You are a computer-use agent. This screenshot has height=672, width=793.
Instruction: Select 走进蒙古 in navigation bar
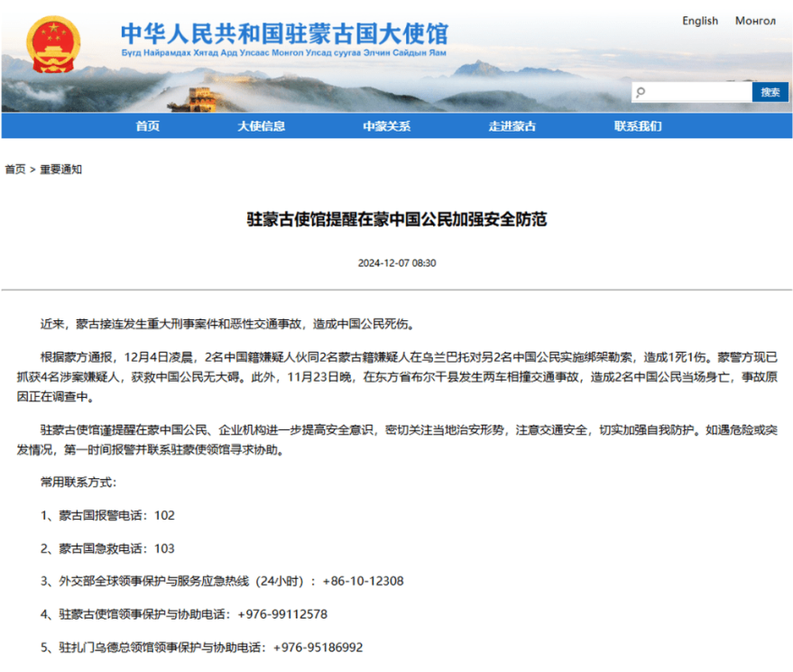512,126
